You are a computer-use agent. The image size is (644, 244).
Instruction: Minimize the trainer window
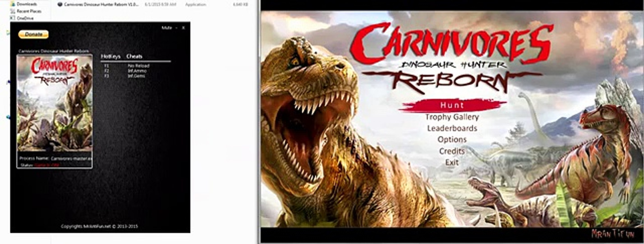click(x=177, y=28)
